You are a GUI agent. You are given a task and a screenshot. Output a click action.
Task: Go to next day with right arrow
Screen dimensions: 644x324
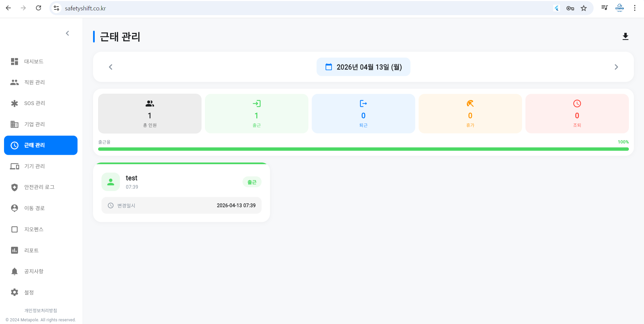616,67
